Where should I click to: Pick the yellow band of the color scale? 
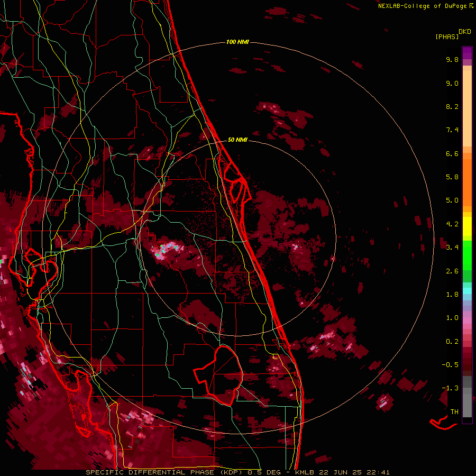[467, 226]
